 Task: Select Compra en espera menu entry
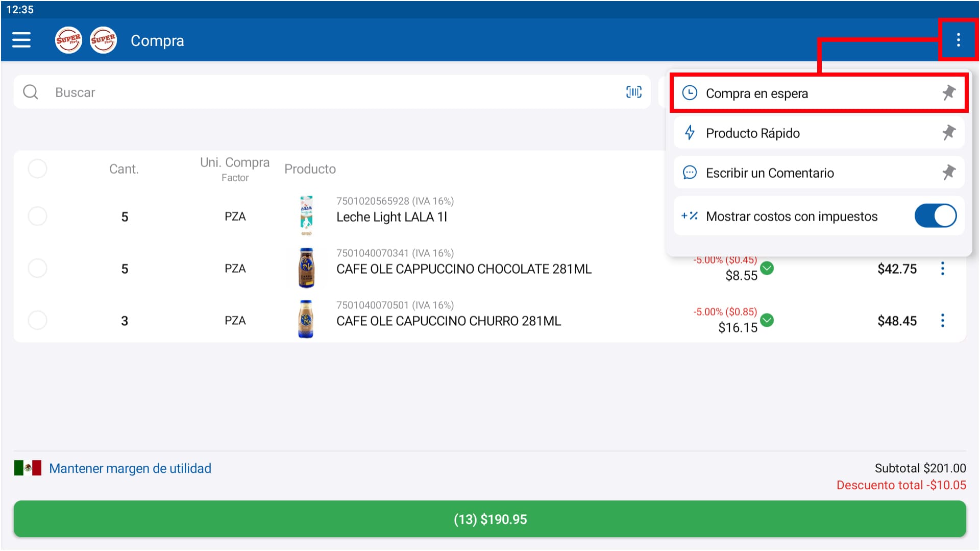[x=757, y=93]
